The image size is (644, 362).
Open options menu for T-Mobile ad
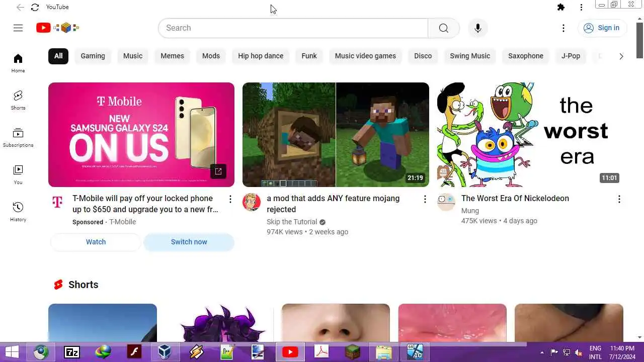point(230,200)
